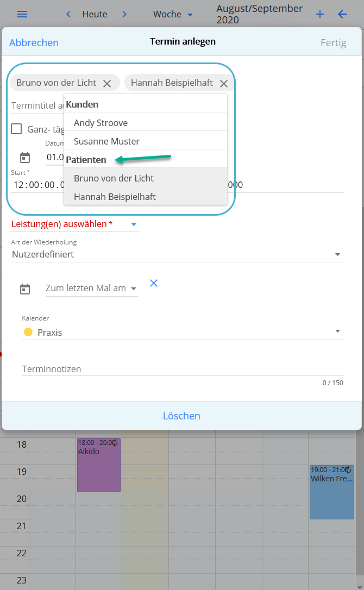364x590 pixels.
Task: Click the back arrow in the top right corner
Action: tap(342, 14)
